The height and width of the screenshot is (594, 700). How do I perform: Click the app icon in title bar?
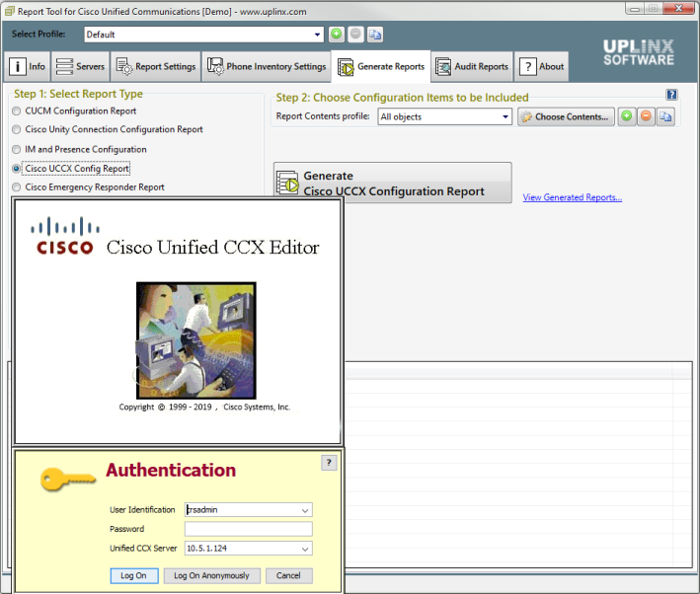[x=9, y=11]
